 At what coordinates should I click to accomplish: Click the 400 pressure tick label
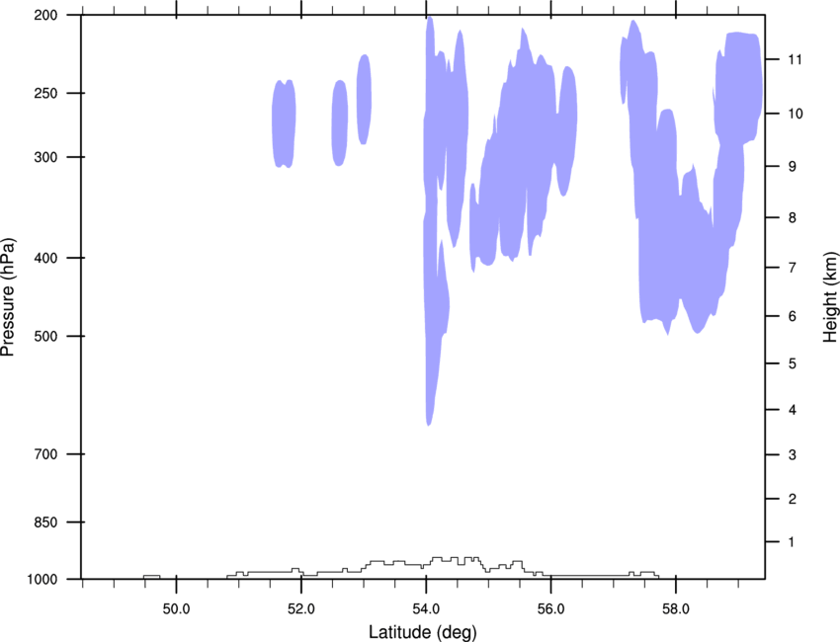[45, 258]
